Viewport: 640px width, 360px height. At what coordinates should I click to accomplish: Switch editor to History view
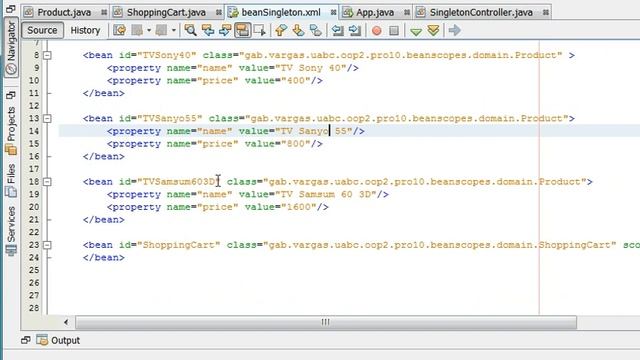[85, 30]
